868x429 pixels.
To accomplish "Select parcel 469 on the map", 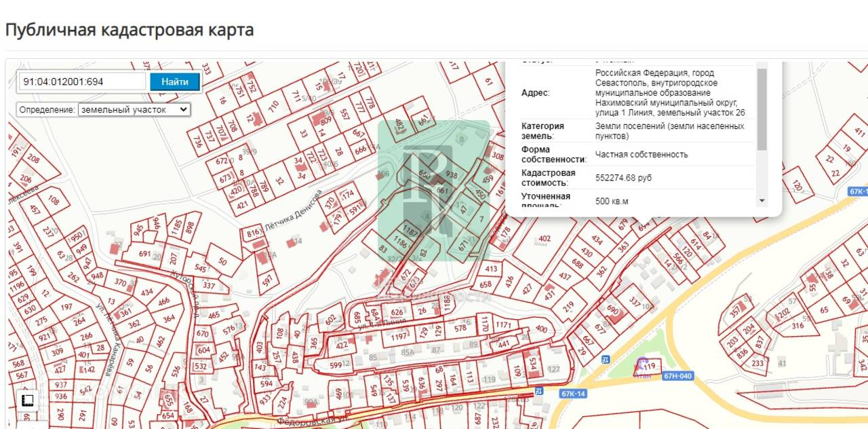I will 338,392.
